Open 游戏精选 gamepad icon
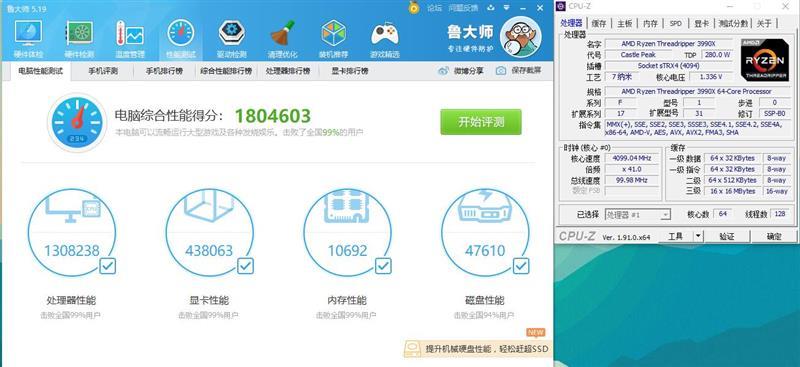Image resolution: width=800 pixels, height=367 pixels. coord(385,34)
